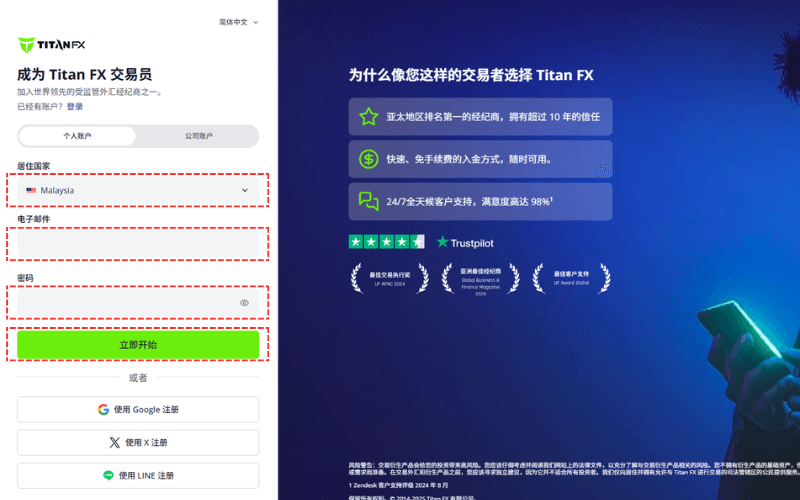Viewport: 800px width, 500px height.
Task: Click the Trustpilot logo
Action: pyautogui.click(x=465, y=243)
